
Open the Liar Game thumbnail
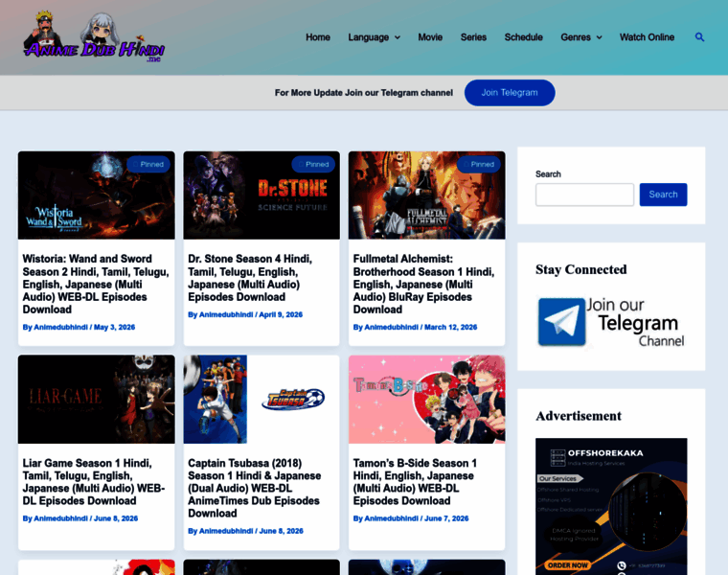pos(97,400)
